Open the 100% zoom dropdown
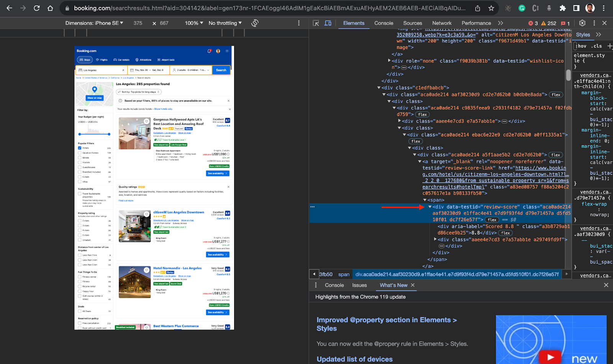Viewport: 613px width, 364px height. click(x=194, y=23)
